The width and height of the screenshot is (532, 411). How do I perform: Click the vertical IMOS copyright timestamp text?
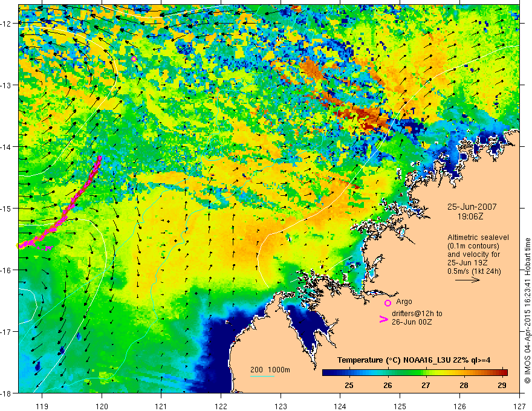click(x=527, y=311)
